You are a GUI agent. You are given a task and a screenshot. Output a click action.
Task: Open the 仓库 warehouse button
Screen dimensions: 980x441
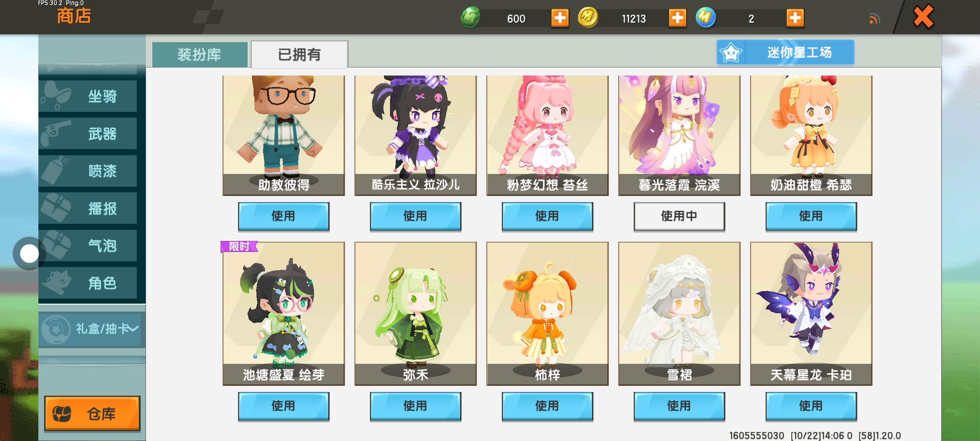pyautogui.click(x=92, y=413)
